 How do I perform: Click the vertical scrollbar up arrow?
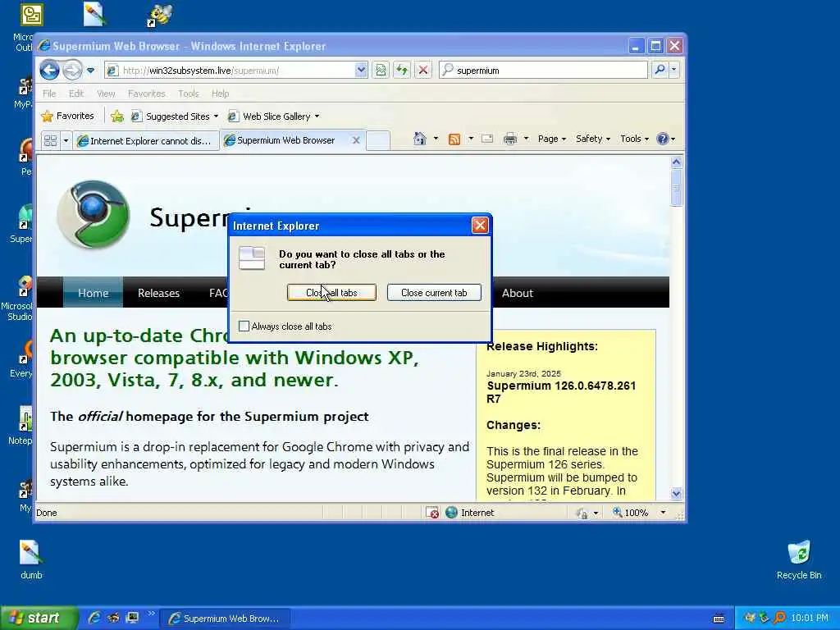click(x=676, y=162)
